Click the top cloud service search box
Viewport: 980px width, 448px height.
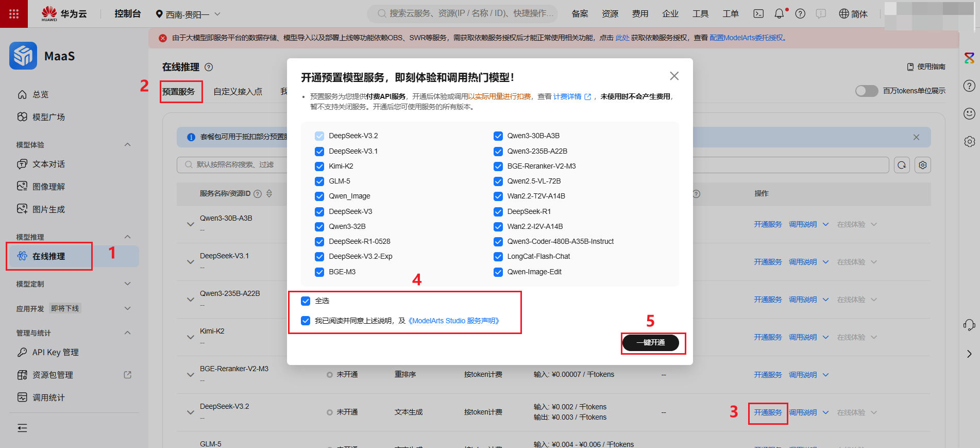coord(463,13)
